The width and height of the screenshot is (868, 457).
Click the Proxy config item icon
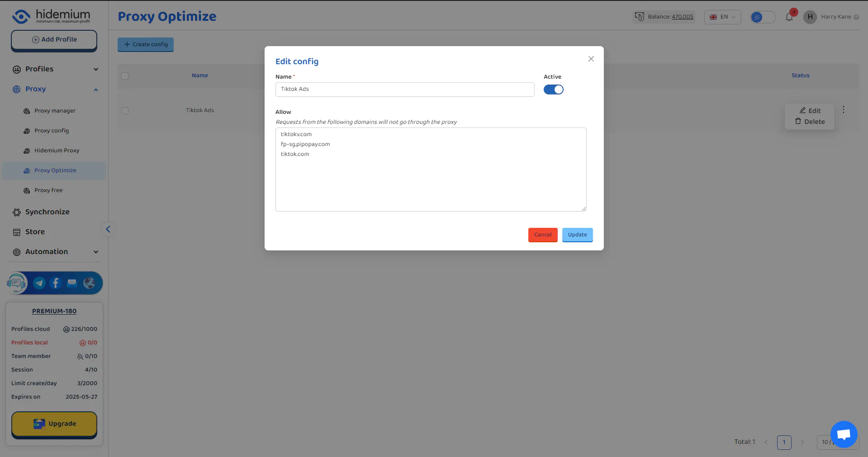[27, 131]
